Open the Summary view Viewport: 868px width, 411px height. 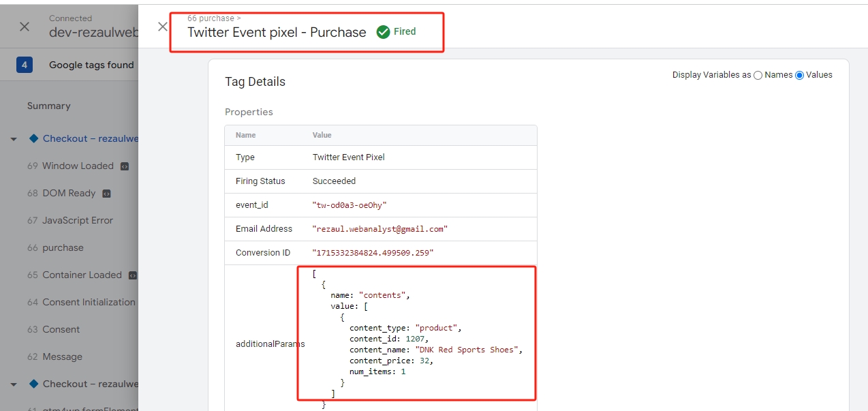coord(49,106)
